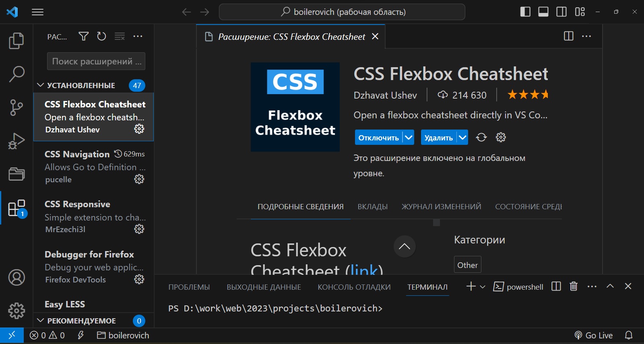Toggle primary side bar visibility
644x344 pixels.
click(x=525, y=12)
